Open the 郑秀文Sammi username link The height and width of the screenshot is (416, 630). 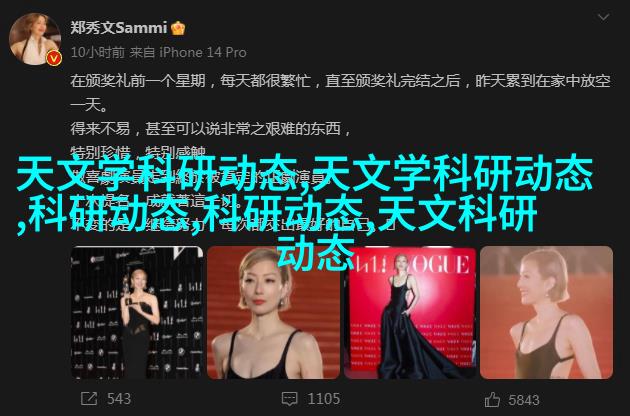(x=119, y=28)
